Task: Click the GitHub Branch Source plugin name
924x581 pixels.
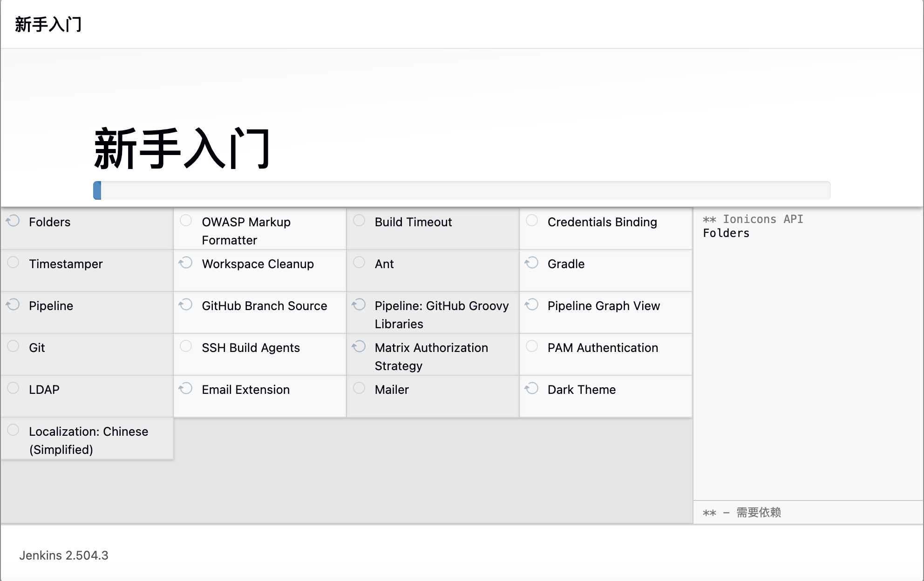Action: [265, 306]
